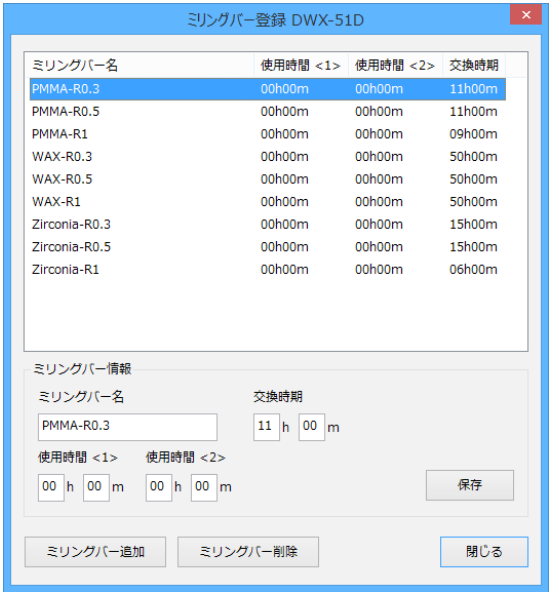Screen dimensions: 552x592
Task: Click the 使用時間 <2> column header
Action: pyautogui.click(x=395, y=65)
